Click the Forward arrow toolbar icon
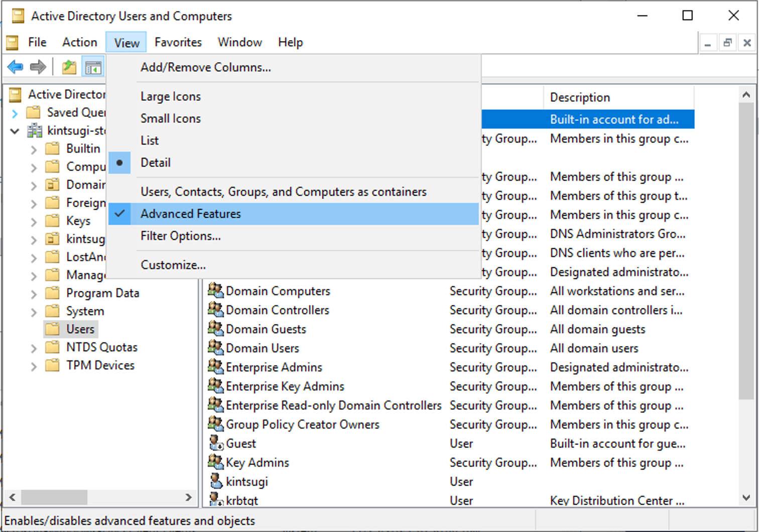 tap(38, 67)
